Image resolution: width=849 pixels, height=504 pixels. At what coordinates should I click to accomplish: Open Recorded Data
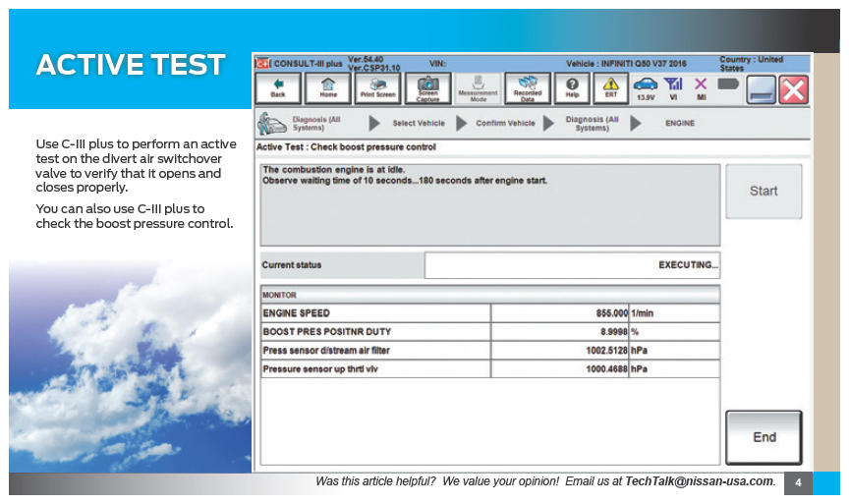coord(528,88)
